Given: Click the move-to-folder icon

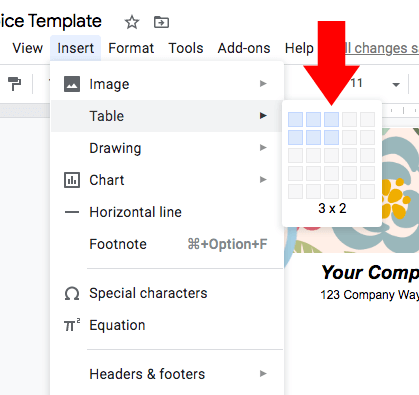Looking at the screenshot, I should pos(161,22).
